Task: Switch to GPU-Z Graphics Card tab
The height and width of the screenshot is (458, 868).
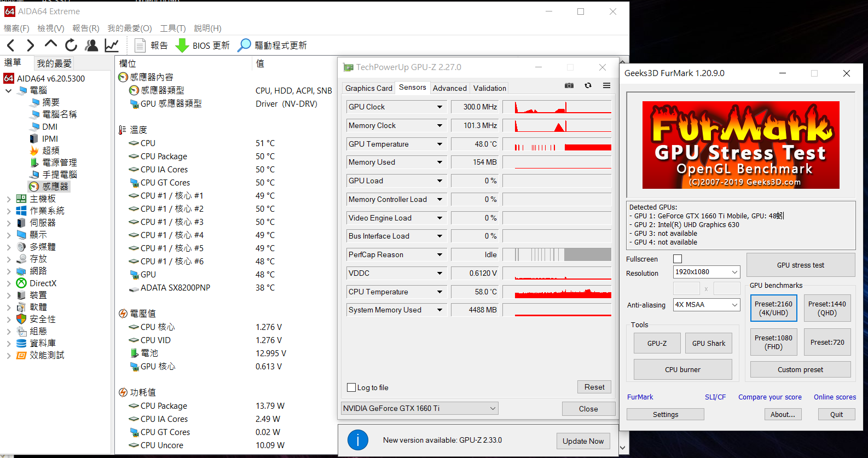Action: pyautogui.click(x=369, y=88)
